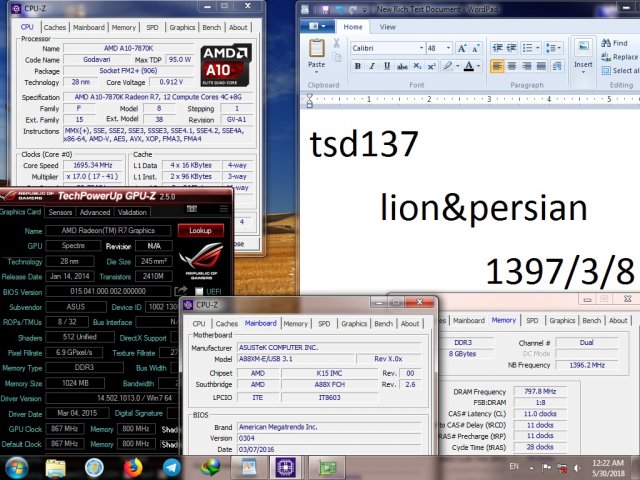
Task: Align text left in WordPad
Action: [x=497, y=66]
